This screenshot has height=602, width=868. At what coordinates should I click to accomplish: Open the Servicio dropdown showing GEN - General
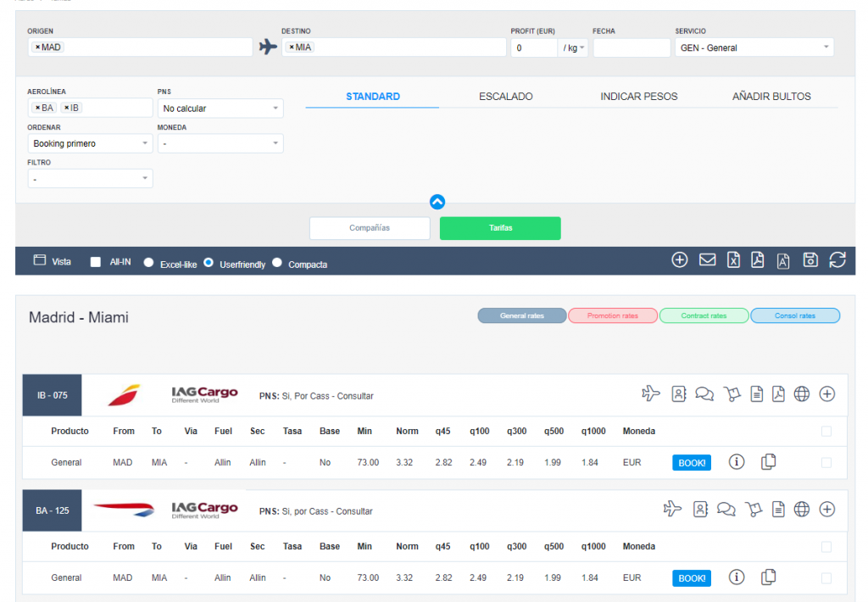tap(754, 47)
